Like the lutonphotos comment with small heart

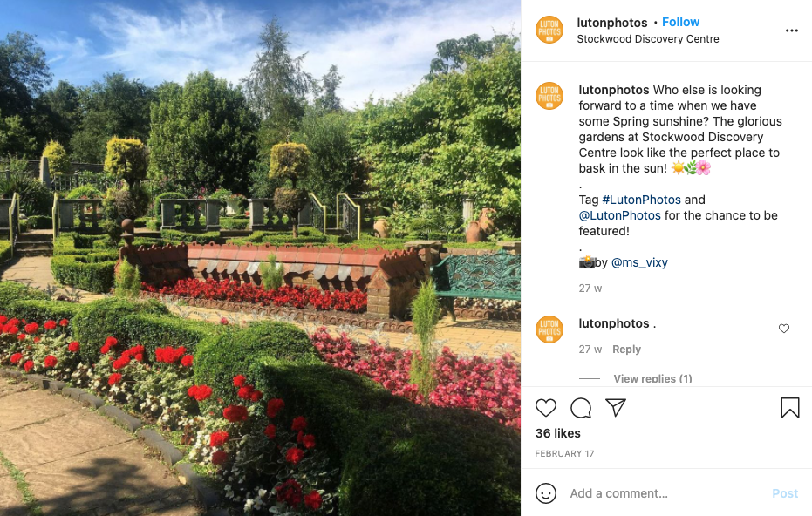point(783,329)
